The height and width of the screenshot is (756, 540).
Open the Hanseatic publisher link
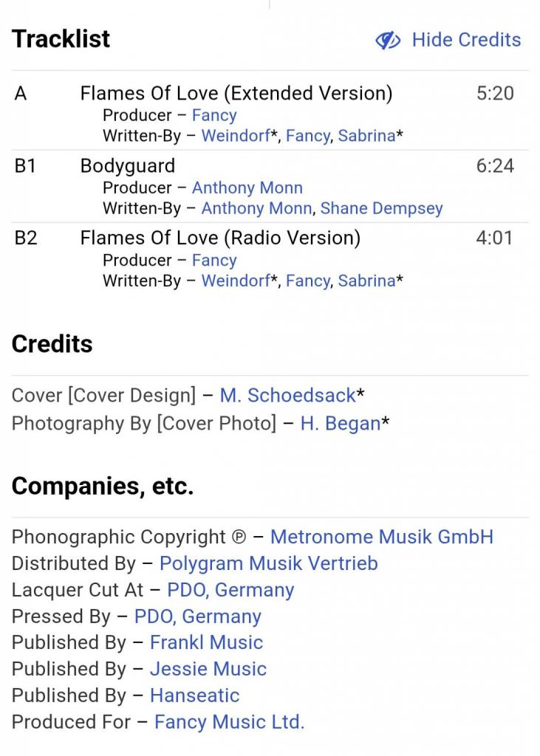click(x=194, y=695)
